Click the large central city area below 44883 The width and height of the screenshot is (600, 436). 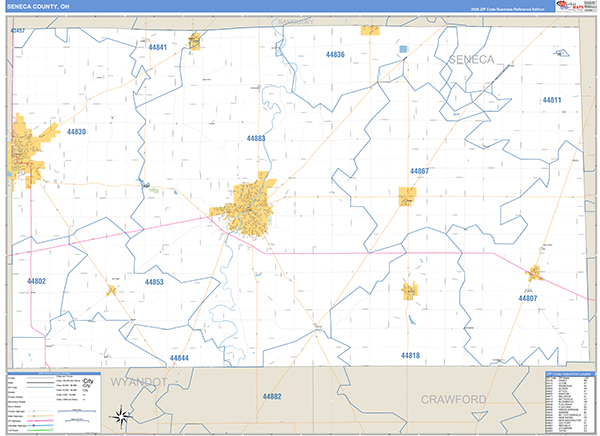tap(247, 209)
